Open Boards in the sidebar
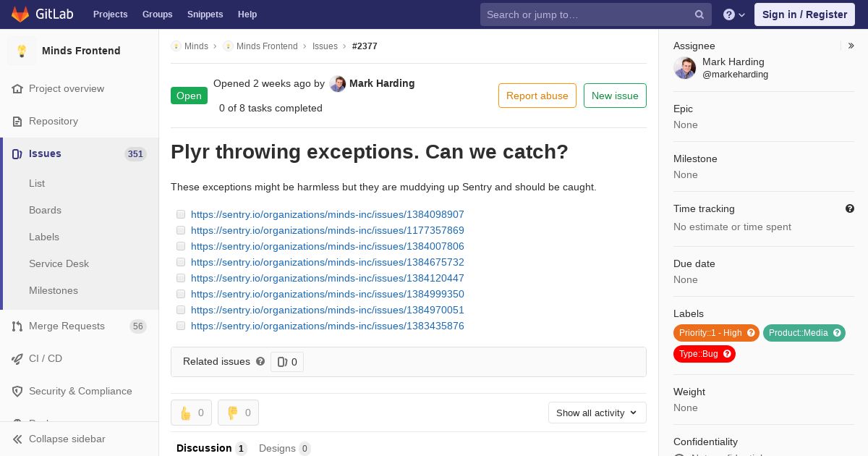868x456 pixels. pyautogui.click(x=45, y=211)
